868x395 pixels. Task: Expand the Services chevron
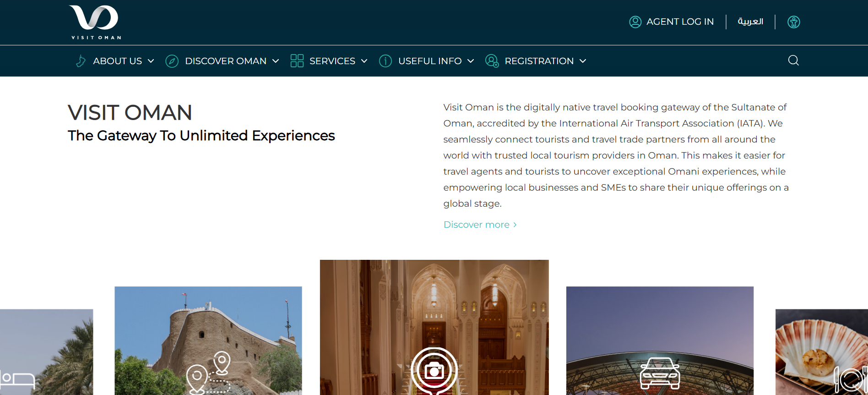click(364, 61)
